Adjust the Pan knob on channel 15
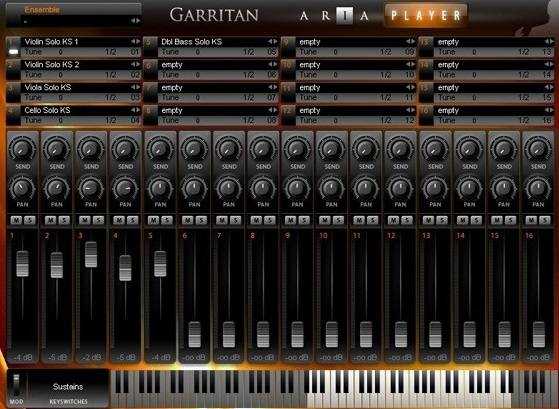Viewport: 559px width, 409px height. pyautogui.click(x=503, y=188)
